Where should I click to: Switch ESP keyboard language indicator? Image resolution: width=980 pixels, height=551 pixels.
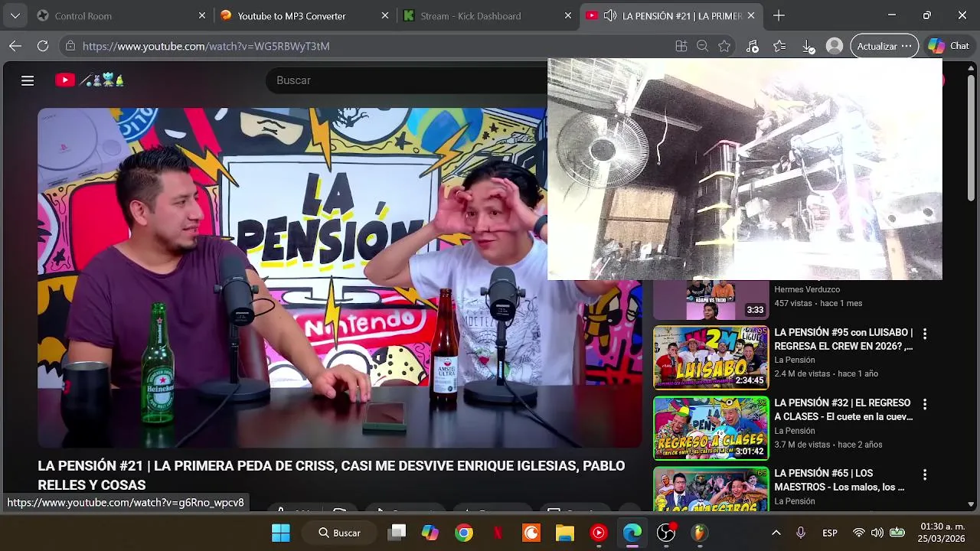click(830, 533)
